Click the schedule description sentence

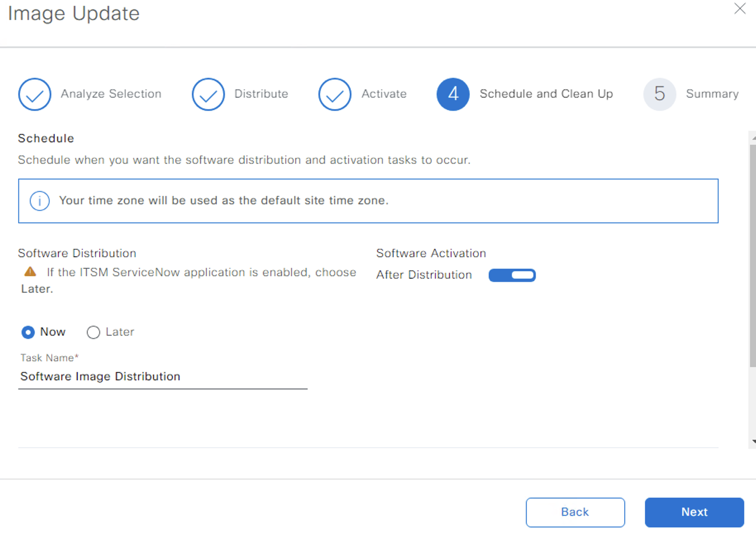click(x=244, y=160)
